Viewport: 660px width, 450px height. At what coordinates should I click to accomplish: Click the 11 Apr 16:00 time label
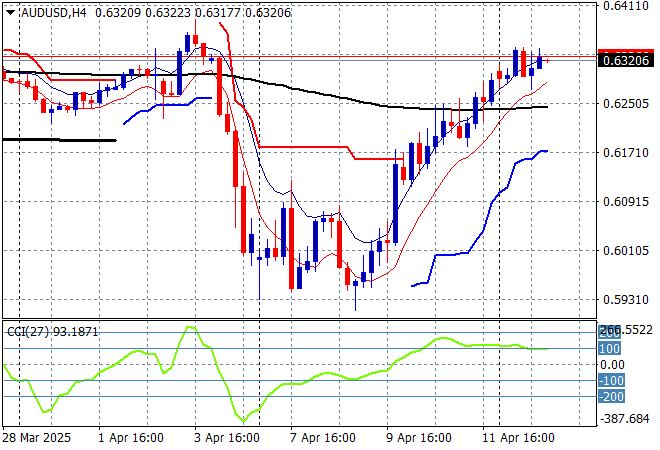(x=520, y=438)
